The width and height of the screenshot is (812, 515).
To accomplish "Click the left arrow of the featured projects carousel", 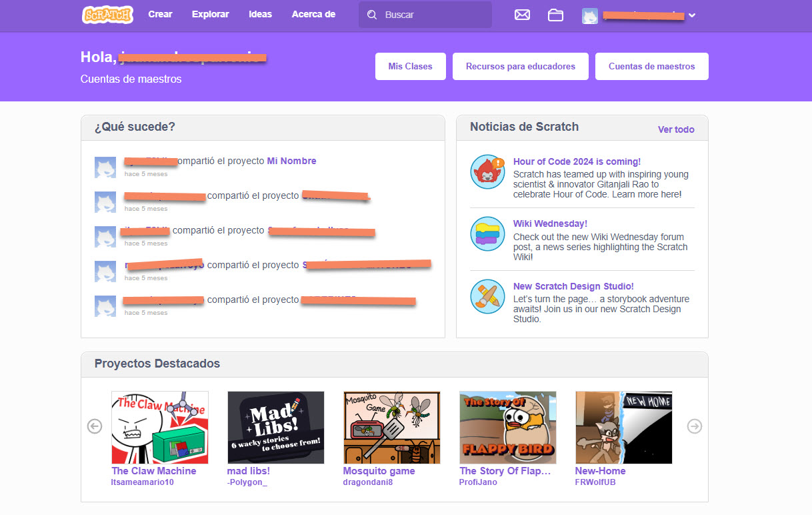I will [94, 426].
